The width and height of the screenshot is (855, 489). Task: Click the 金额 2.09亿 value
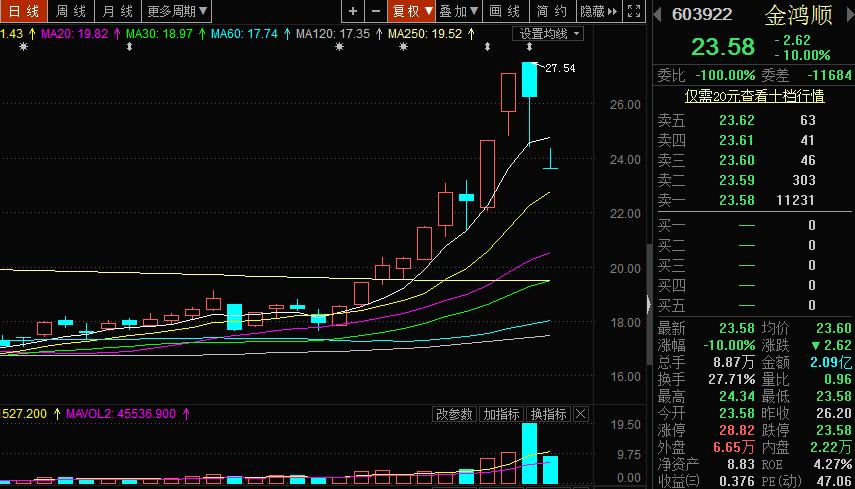pos(830,362)
